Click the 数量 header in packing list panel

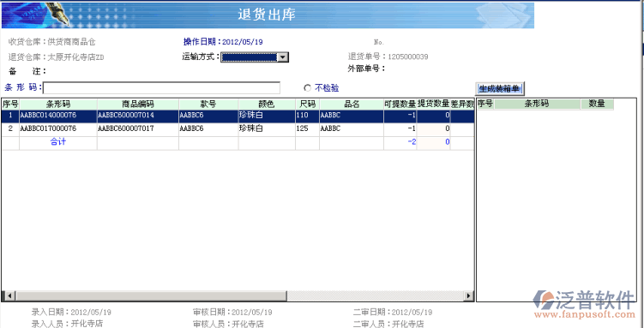tap(597, 104)
